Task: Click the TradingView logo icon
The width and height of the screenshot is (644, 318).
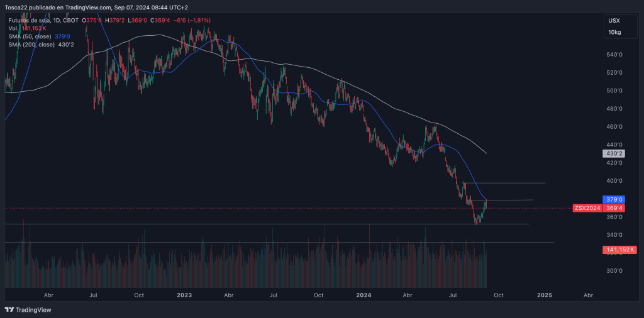Action: [9, 310]
